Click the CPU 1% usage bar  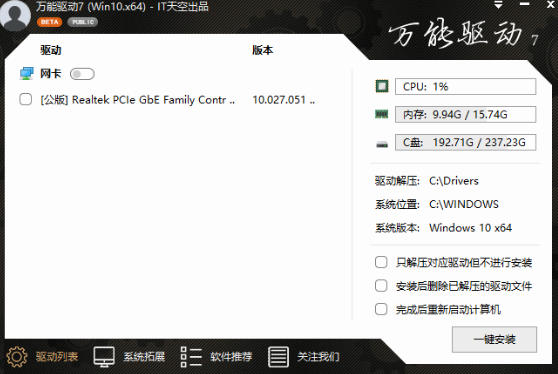click(465, 86)
